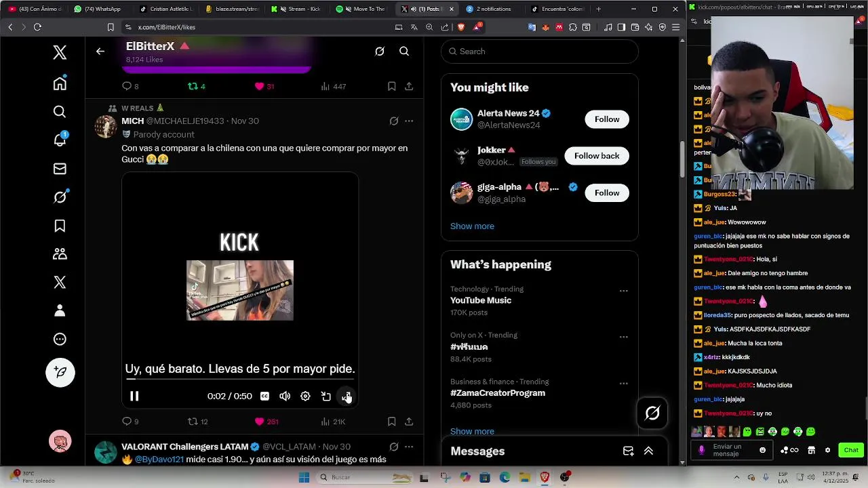
Task: Reply to MICH's post with 9 replies
Action: (130, 422)
